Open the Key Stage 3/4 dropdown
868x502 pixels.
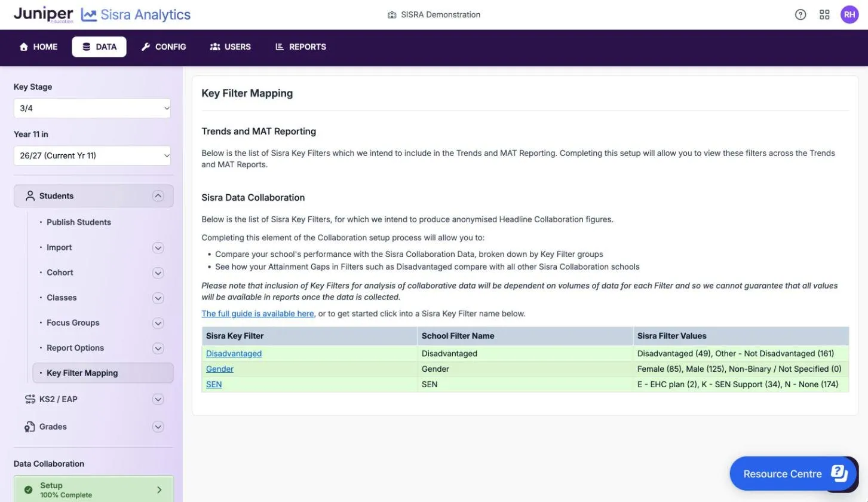click(92, 108)
